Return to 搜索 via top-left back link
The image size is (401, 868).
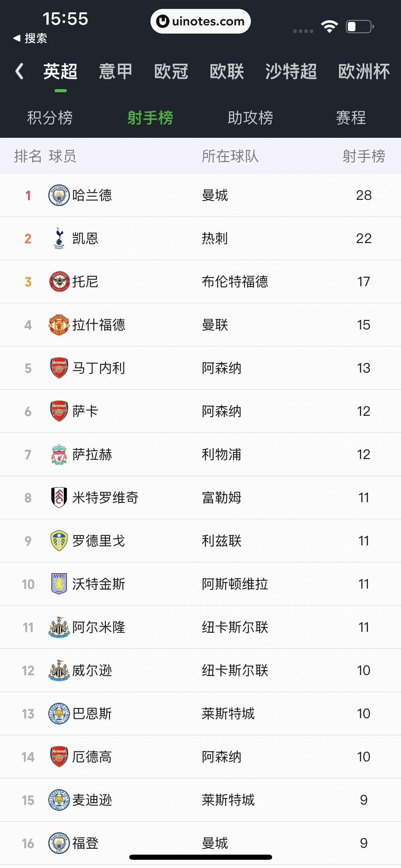point(30,38)
